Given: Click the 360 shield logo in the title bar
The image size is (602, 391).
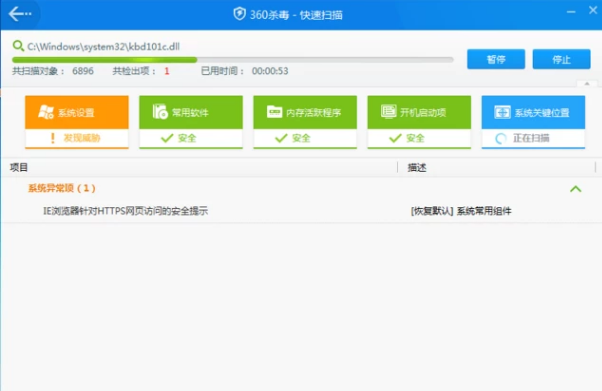Looking at the screenshot, I should click(x=240, y=14).
